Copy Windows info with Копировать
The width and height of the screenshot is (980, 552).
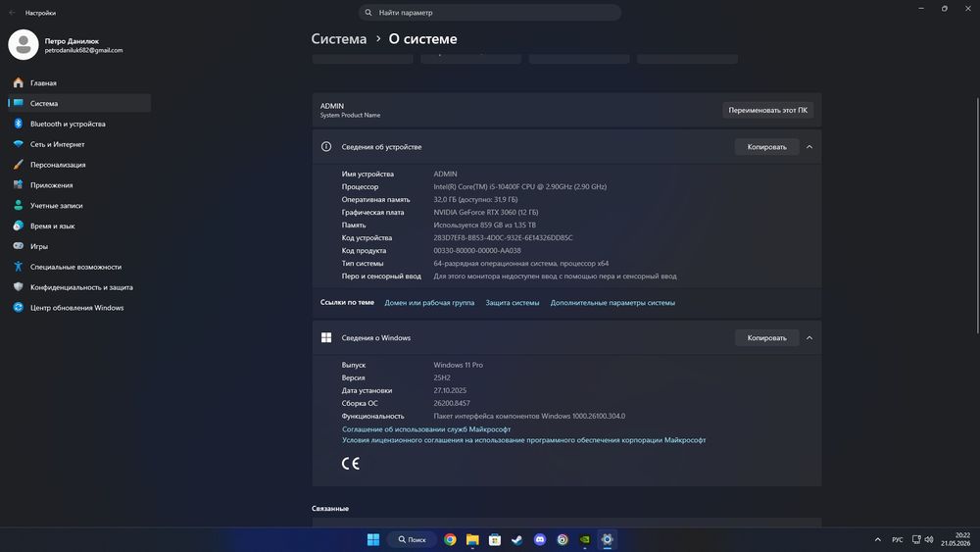point(767,337)
